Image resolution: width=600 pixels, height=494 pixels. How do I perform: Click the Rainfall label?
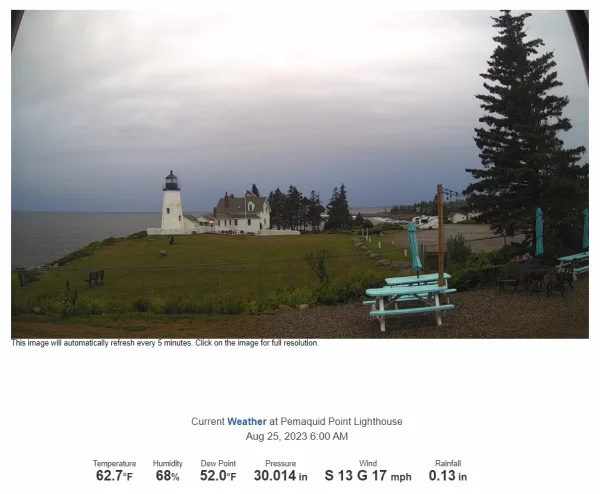click(x=448, y=463)
